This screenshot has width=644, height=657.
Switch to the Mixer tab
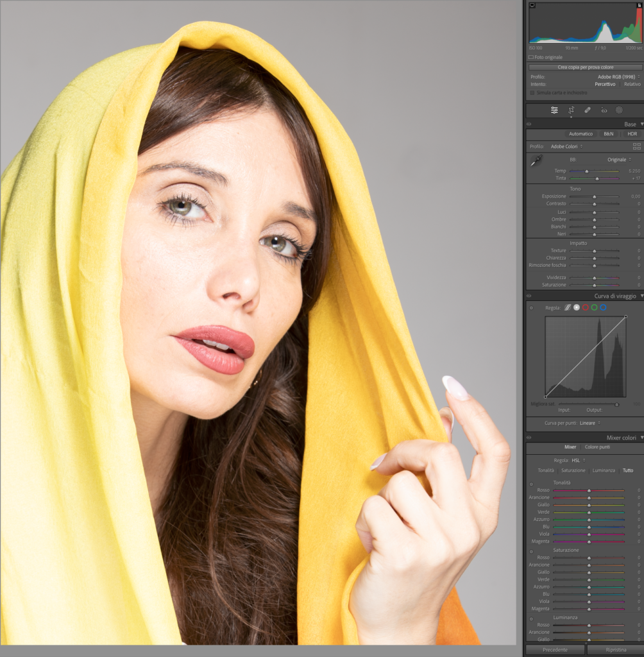(x=570, y=447)
